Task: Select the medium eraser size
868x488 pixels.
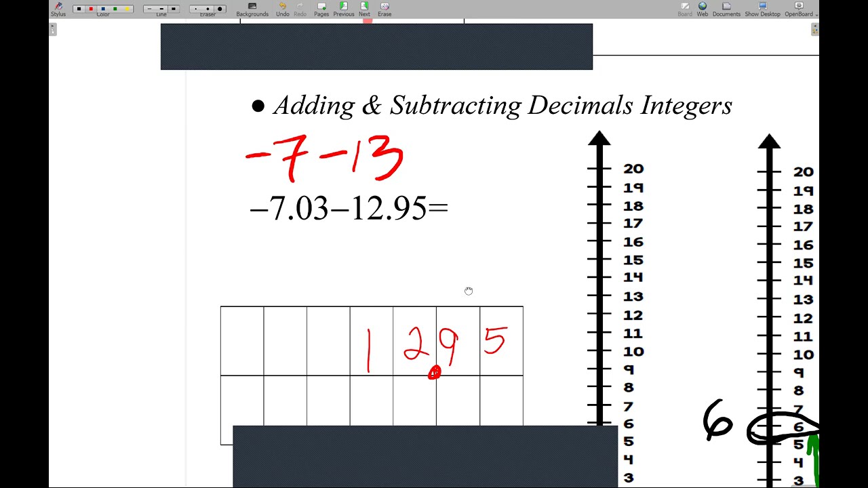Action: click(x=208, y=9)
